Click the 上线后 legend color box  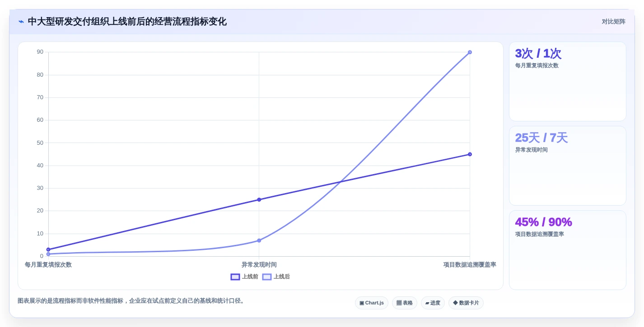point(267,277)
